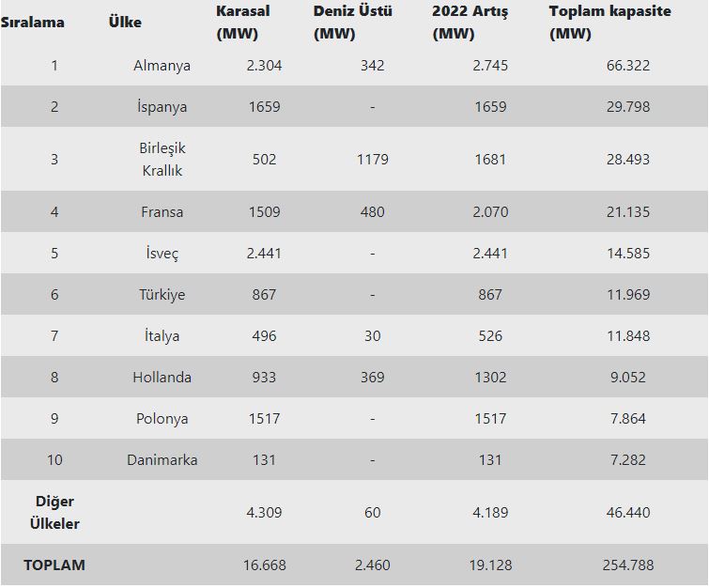This screenshot has width=709, height=588.
Task: Click the Ülke column header
Action: pyautogui.click(x=125, y=22)
